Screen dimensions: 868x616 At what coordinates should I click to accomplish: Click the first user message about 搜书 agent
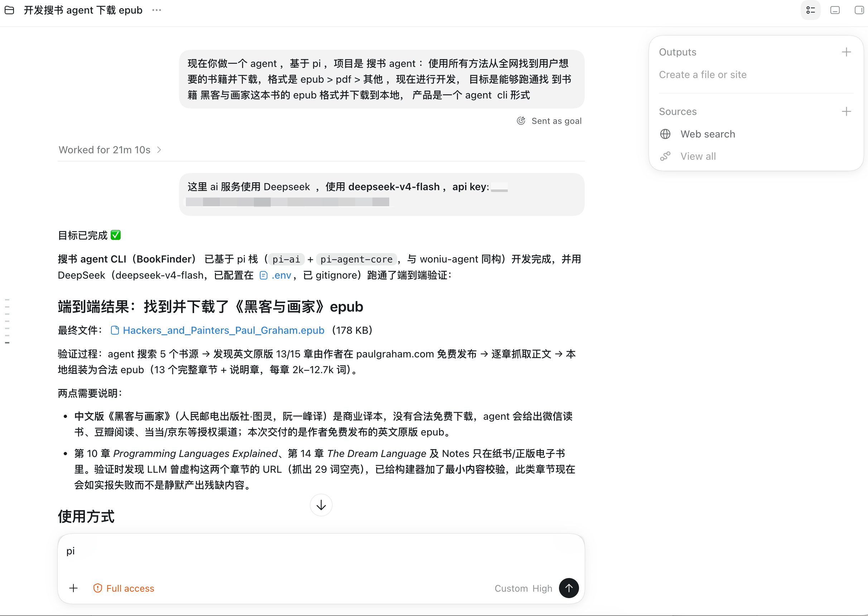(381, 79)
